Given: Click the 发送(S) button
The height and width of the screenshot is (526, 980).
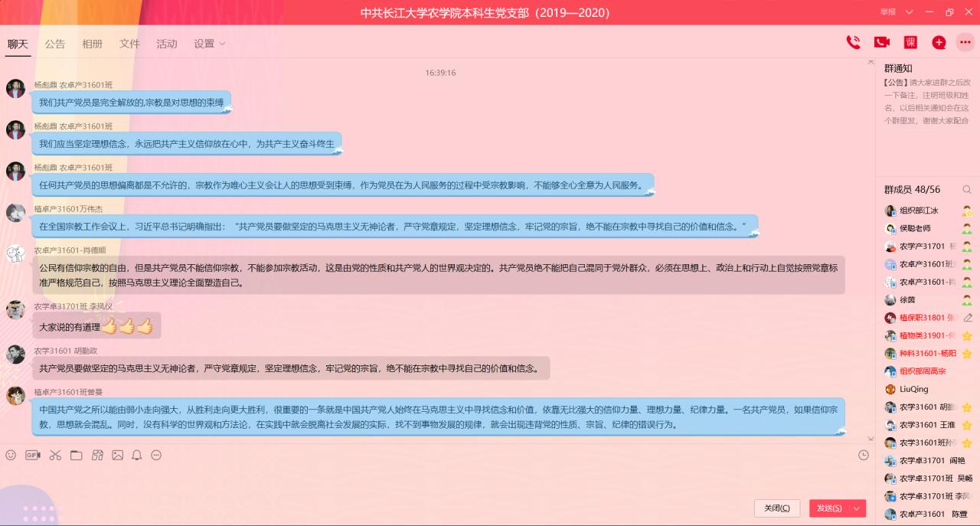Looking at the screenshot, I should 829,508.
